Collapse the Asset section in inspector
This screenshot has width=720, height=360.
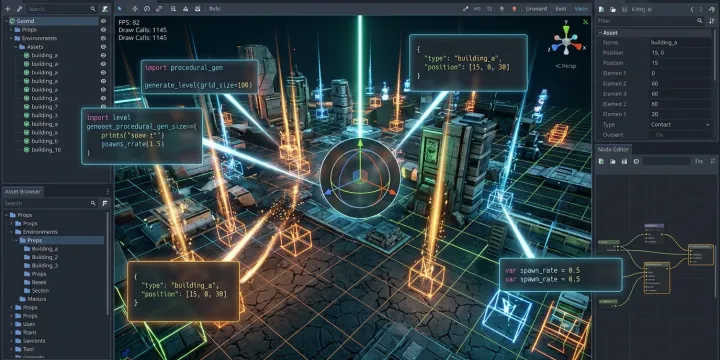600,33
